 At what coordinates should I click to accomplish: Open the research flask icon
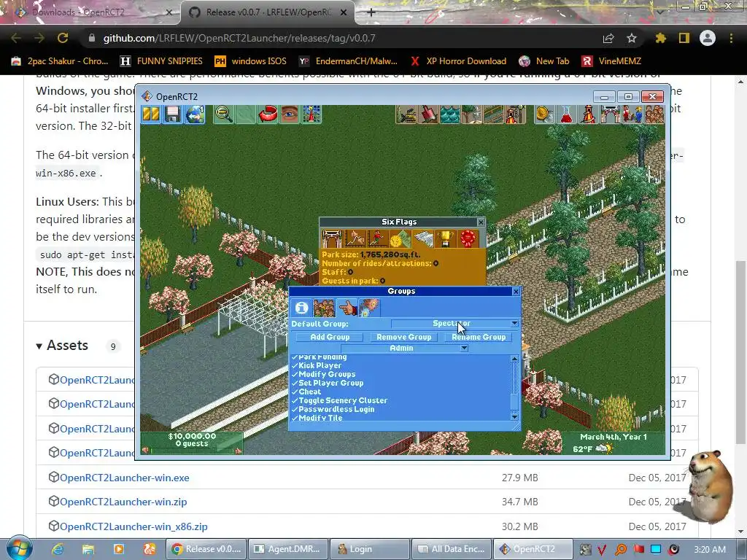[566, 114]
